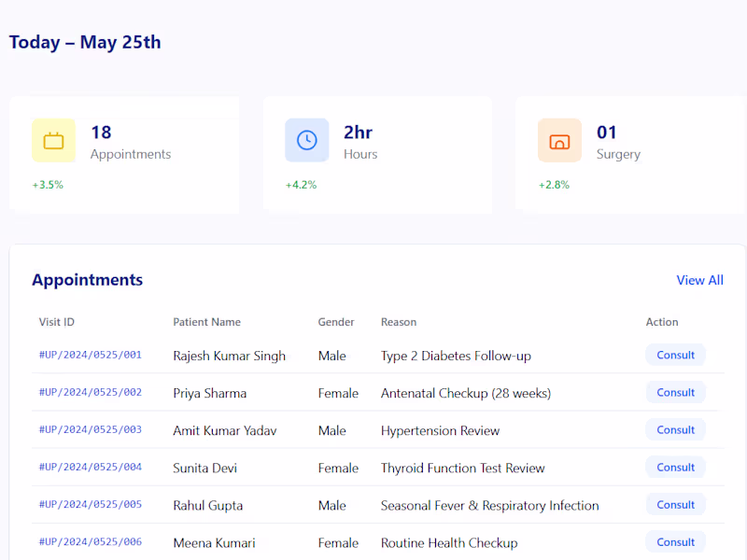Click Consult for Meena Kumari
Viewport: 747px width, 560px height.
[675, 541]
